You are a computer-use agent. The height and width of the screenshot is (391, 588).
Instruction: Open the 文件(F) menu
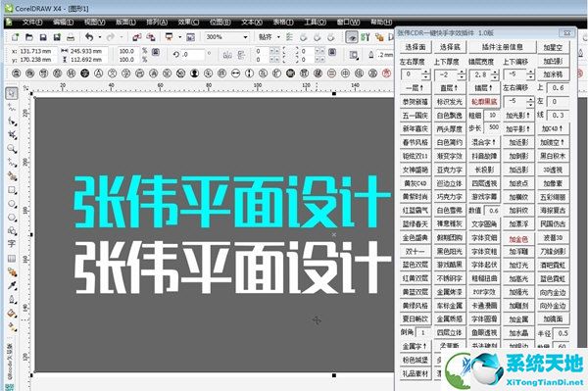32,23
